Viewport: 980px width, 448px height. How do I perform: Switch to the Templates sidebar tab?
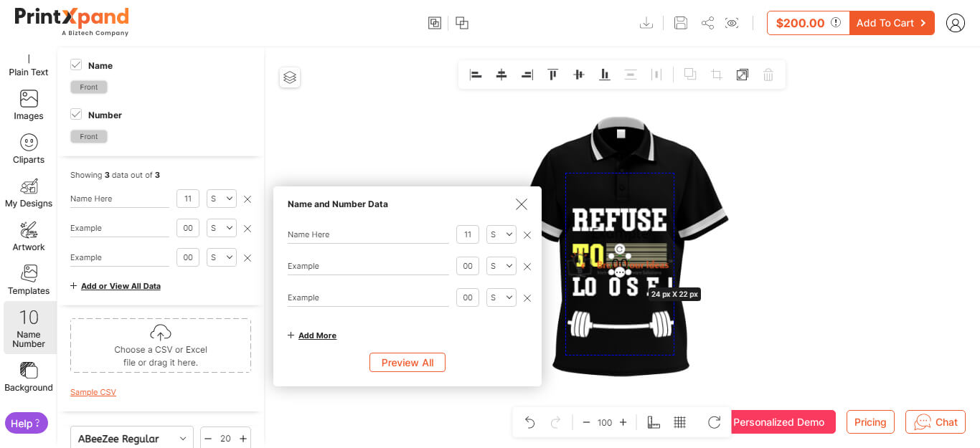[x=29, y=280]
